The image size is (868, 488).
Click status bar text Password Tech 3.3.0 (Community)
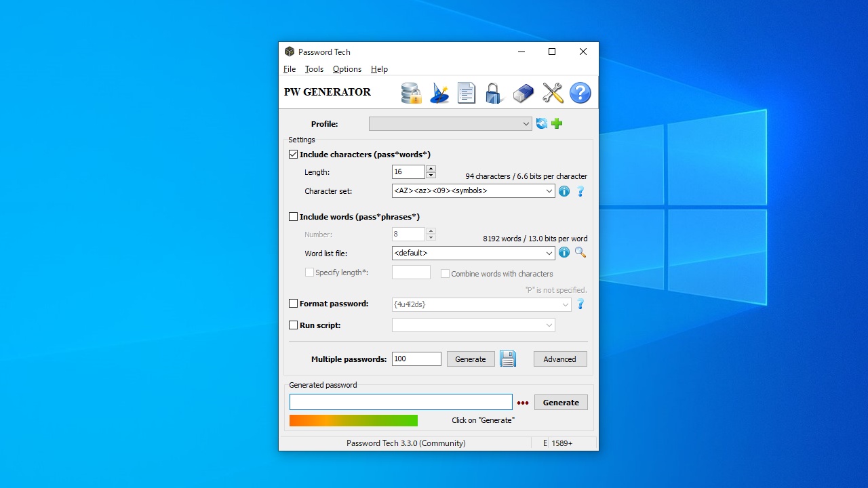[x=406, y=443]
